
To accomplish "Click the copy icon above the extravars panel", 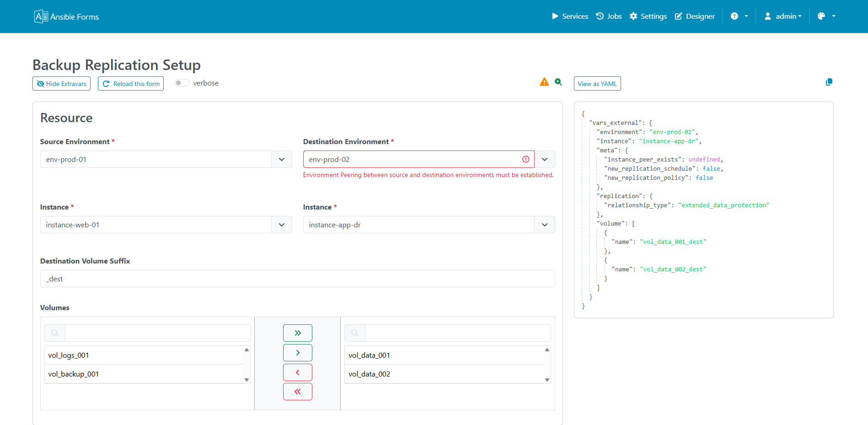I will pos(829,82).
